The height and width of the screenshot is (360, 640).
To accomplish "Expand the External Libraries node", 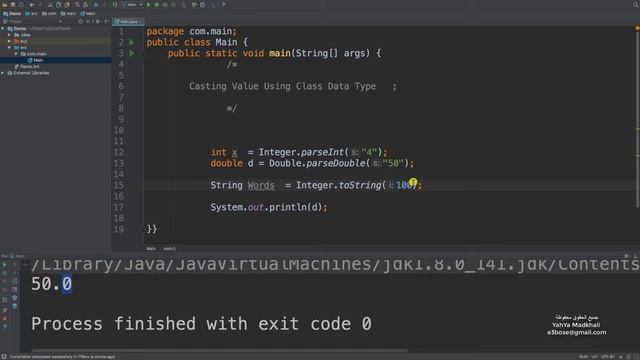I will (x=3, y=73).
